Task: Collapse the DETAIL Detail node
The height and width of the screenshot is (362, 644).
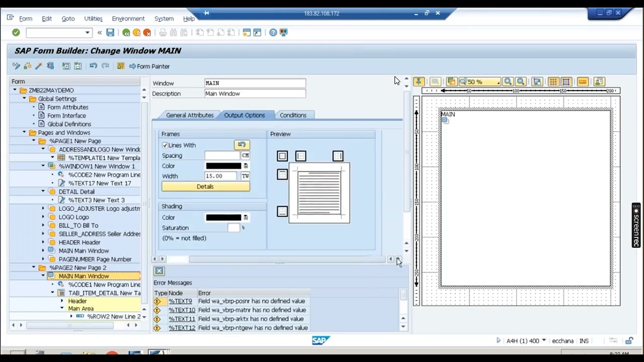Action: (x=43, y=192)
